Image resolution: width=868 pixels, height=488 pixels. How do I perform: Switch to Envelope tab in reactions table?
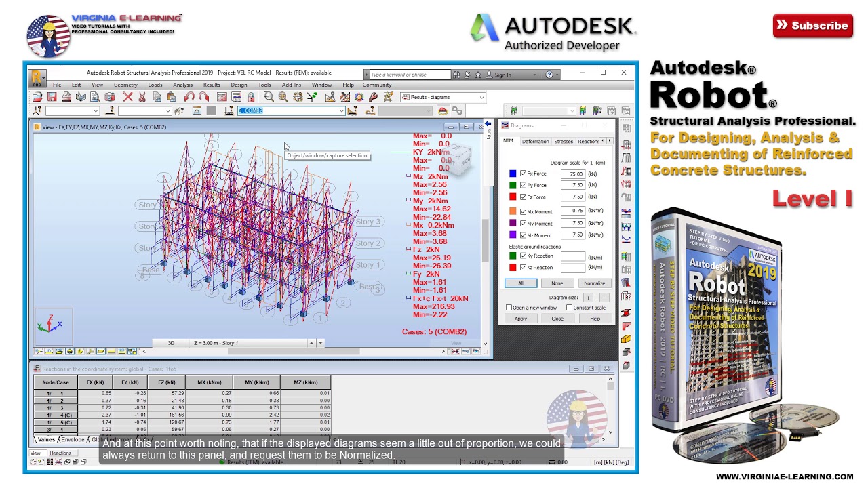pos(73,439)
